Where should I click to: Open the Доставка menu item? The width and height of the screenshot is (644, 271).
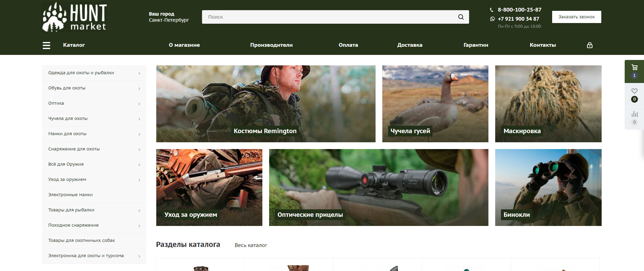tap(410, 45)
